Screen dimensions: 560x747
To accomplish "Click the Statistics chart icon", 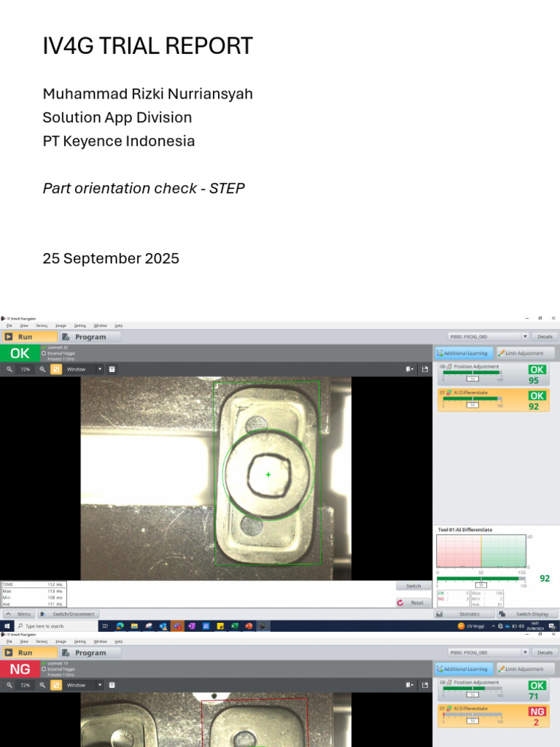I will (440, 614).
